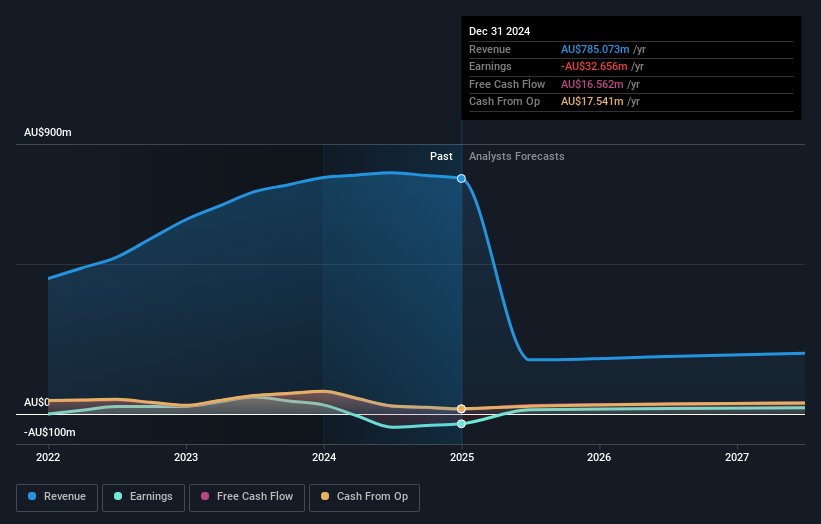821x524 pixels.
Task: Click the AU$785.073m revenue value
Action: click(x=595, y=49)
